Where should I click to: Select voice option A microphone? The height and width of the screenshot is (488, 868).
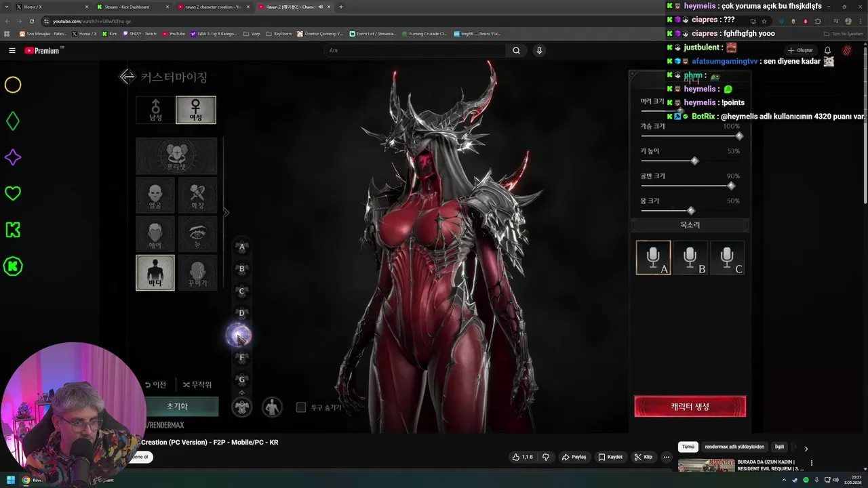pyautogui.click(x=654, y=258)
